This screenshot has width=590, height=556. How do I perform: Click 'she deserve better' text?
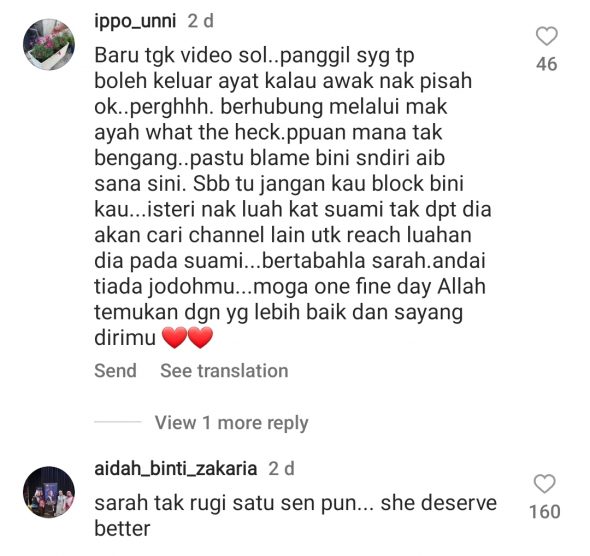coord(438,503)
